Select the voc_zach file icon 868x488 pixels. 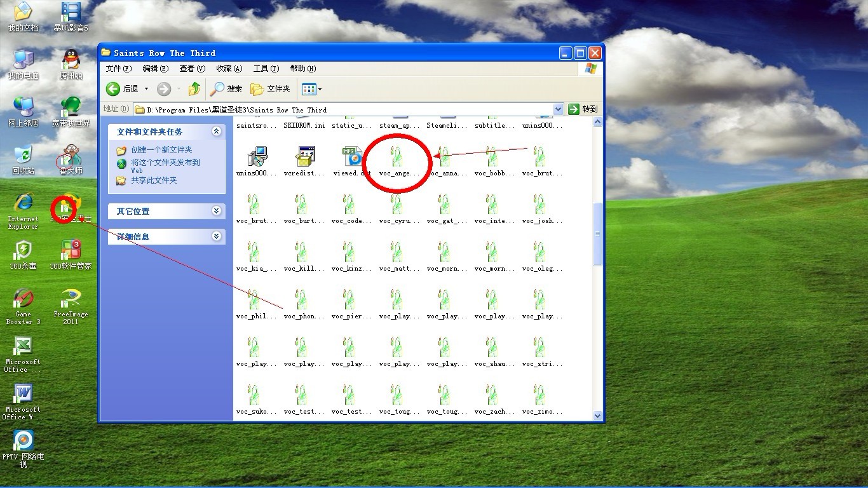coord(492,394)
